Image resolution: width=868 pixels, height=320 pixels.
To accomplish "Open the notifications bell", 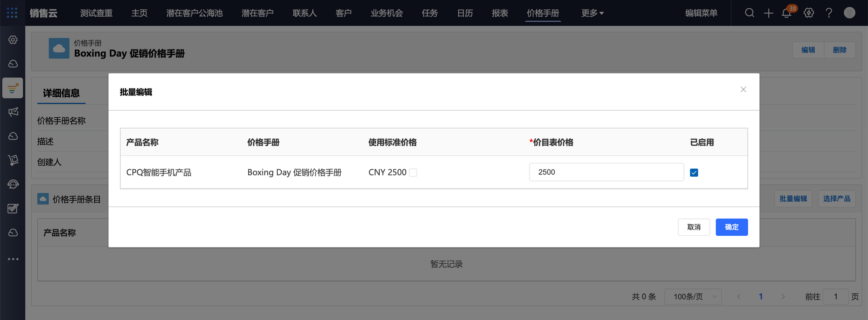I will click(x=786, y=13).
